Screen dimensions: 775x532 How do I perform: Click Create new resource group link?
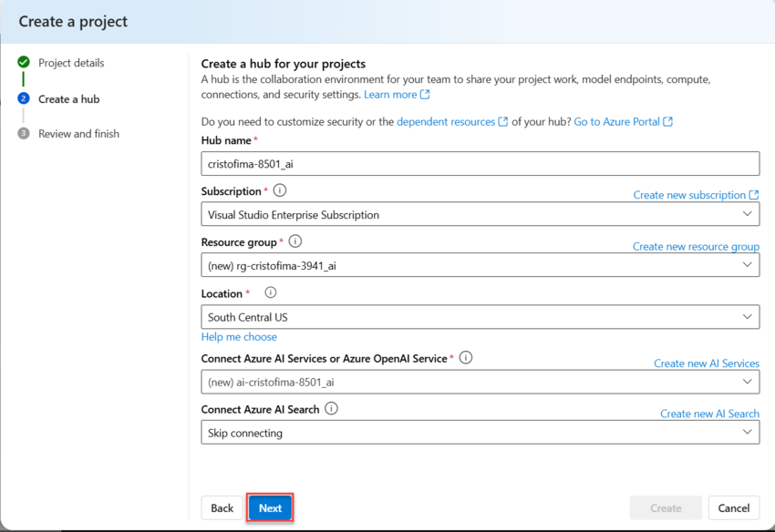pyautogui.click(x=696, y=247)
